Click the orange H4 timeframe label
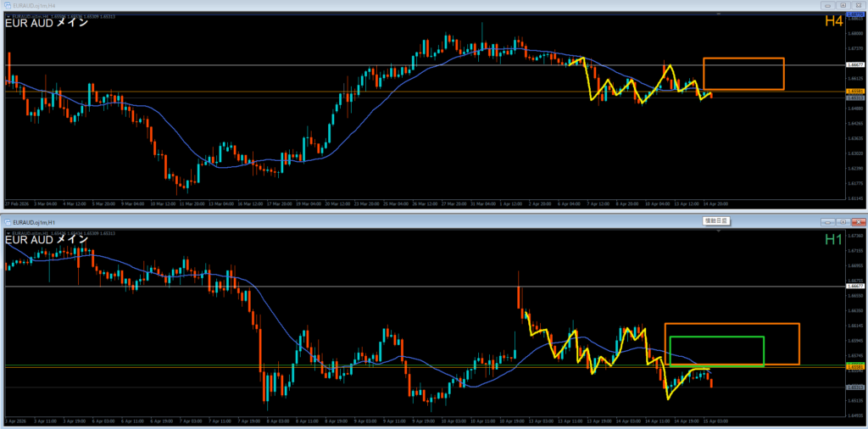Image resolution: width=868 pixels, height=429 pixels. [x=834, y=21]
